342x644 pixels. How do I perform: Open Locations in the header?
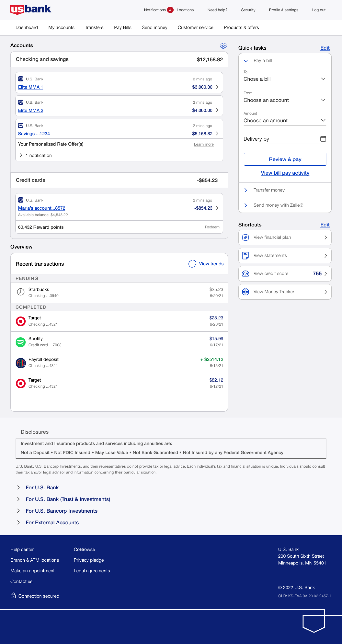pyautogui.click(x=185, y=10)
